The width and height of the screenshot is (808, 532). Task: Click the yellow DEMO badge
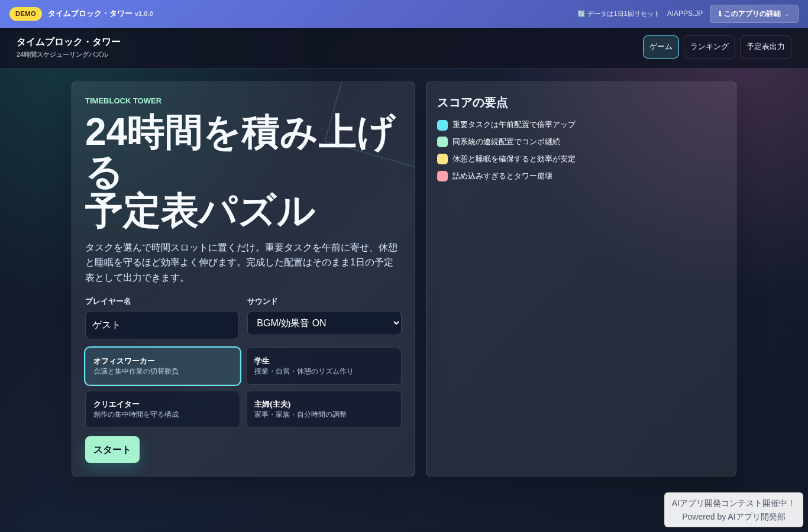click(x=25, y=14)
